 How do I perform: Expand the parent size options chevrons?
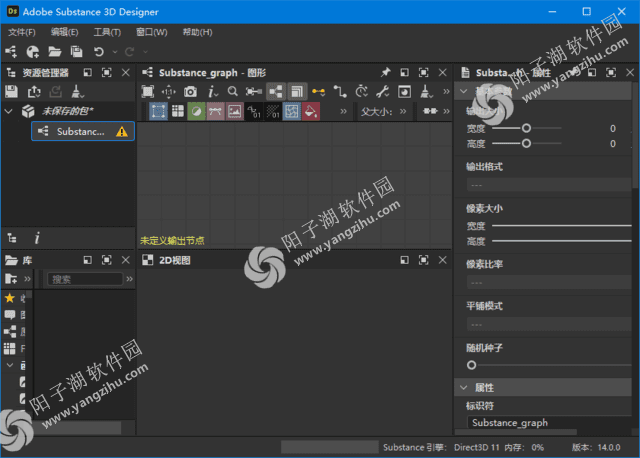click(403, 111)
